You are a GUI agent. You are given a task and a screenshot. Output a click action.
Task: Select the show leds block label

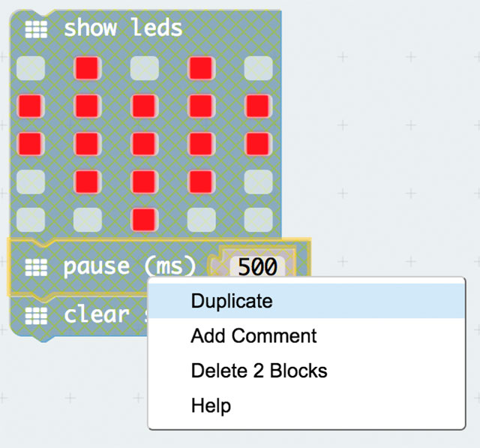123,29
